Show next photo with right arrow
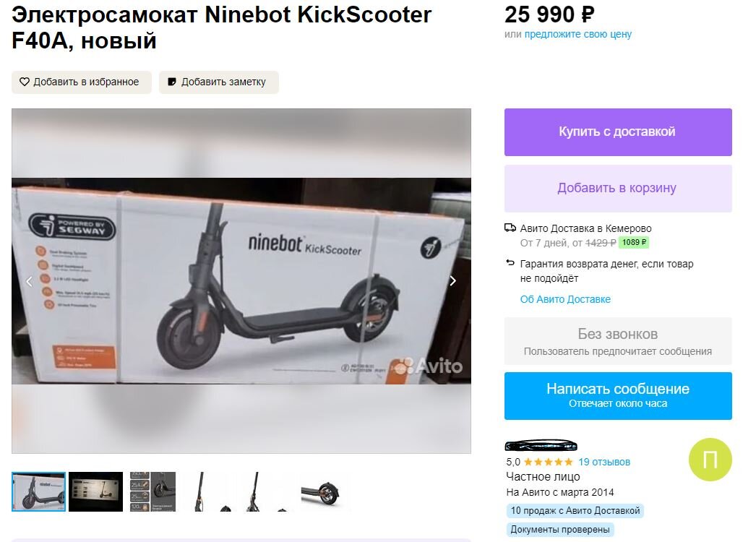Screen dimensions: 756x542 pyautogui.click(x=452, y=280)
